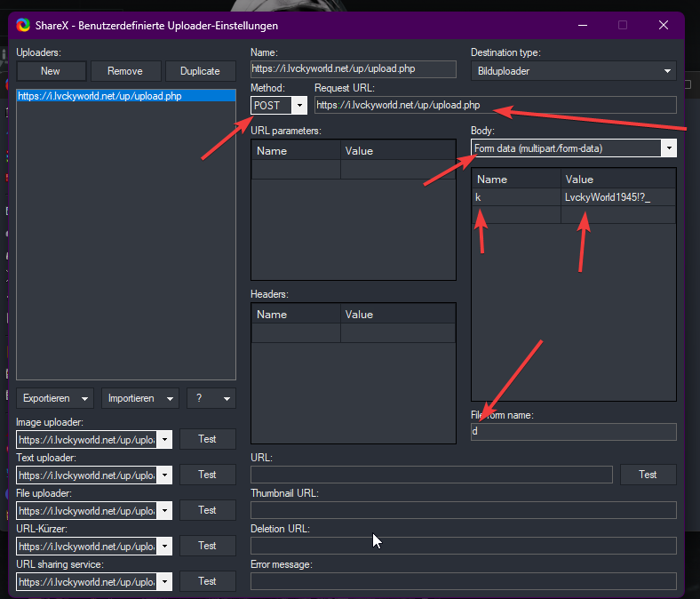Open the Exportieren dropdown menu
Screen dimensions: 700x599
tap(55, 398)
